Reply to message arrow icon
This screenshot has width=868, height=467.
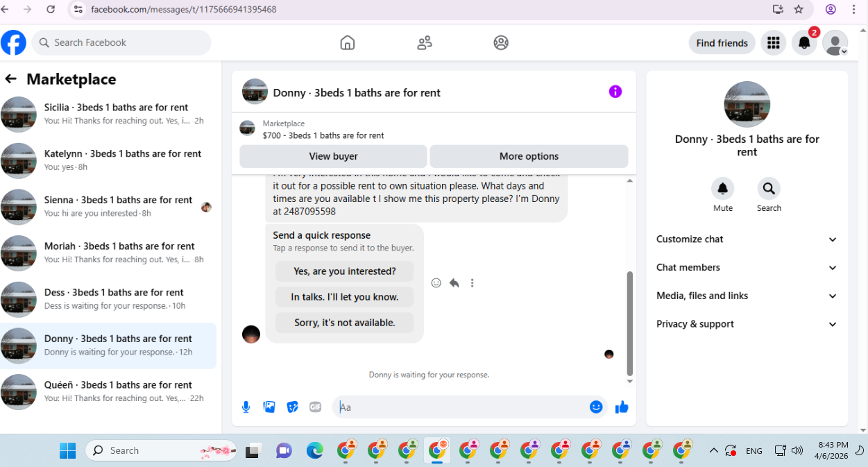[x=454, y=283]
